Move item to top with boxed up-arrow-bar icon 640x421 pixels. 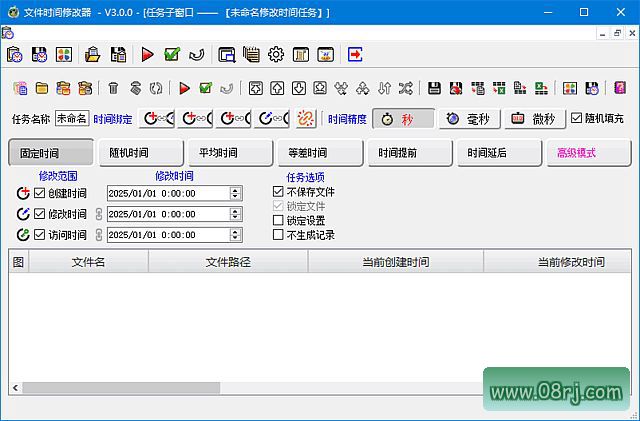point(256,88)
